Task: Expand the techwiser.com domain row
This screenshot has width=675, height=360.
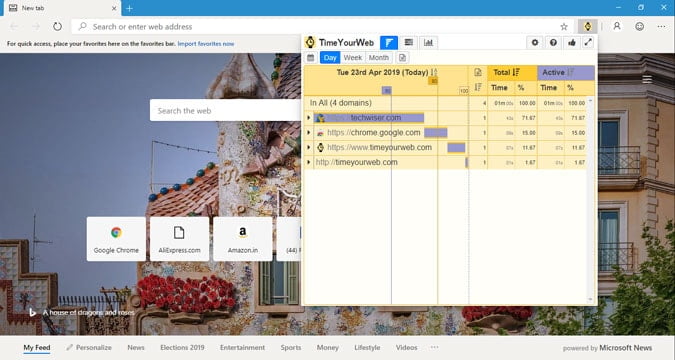Action: click(x=308, y=118)
